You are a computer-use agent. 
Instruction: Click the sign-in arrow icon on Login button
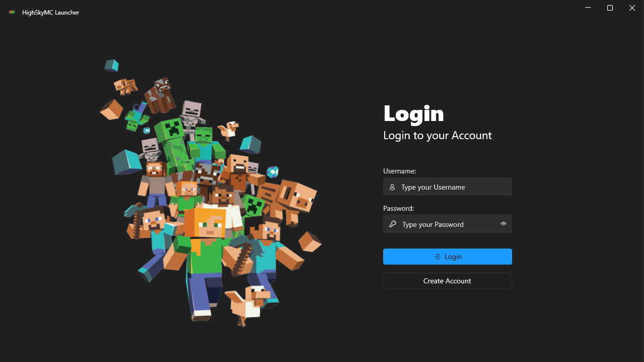(437, 257)
